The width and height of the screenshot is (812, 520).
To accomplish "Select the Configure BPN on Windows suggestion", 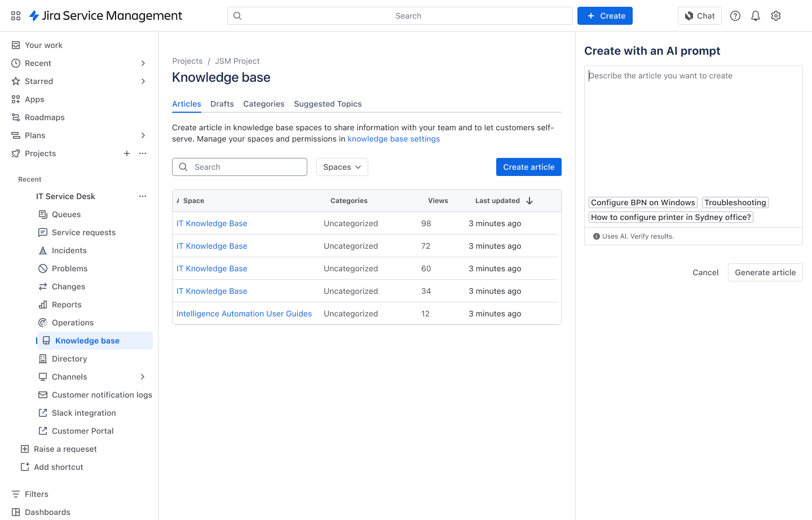I will point(643,202).
